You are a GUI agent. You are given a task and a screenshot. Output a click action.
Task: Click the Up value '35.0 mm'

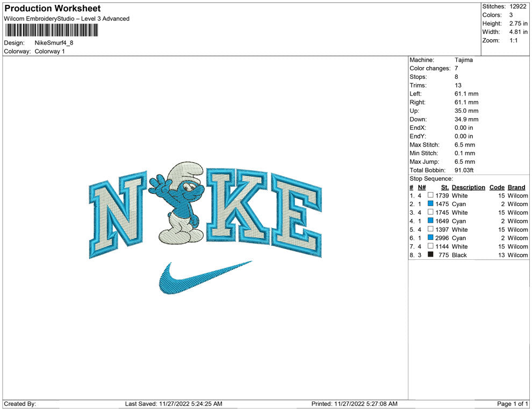pos(466,111)
